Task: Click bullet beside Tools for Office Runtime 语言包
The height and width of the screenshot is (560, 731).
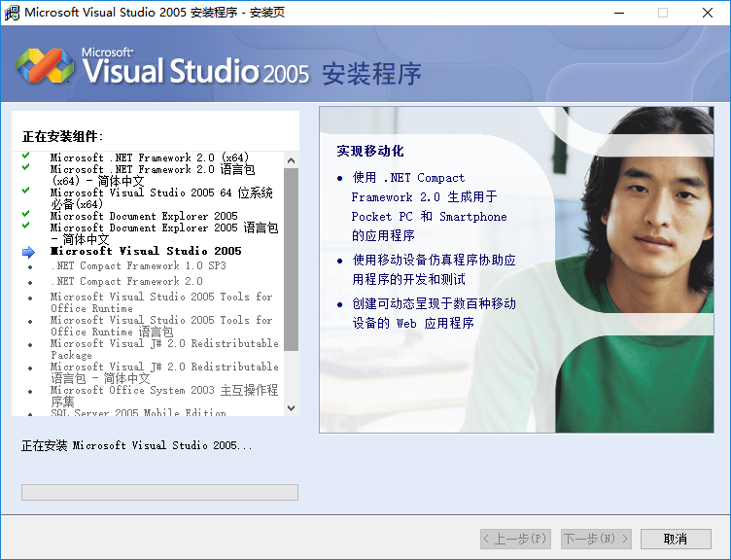Action: (x=30, y=322)
